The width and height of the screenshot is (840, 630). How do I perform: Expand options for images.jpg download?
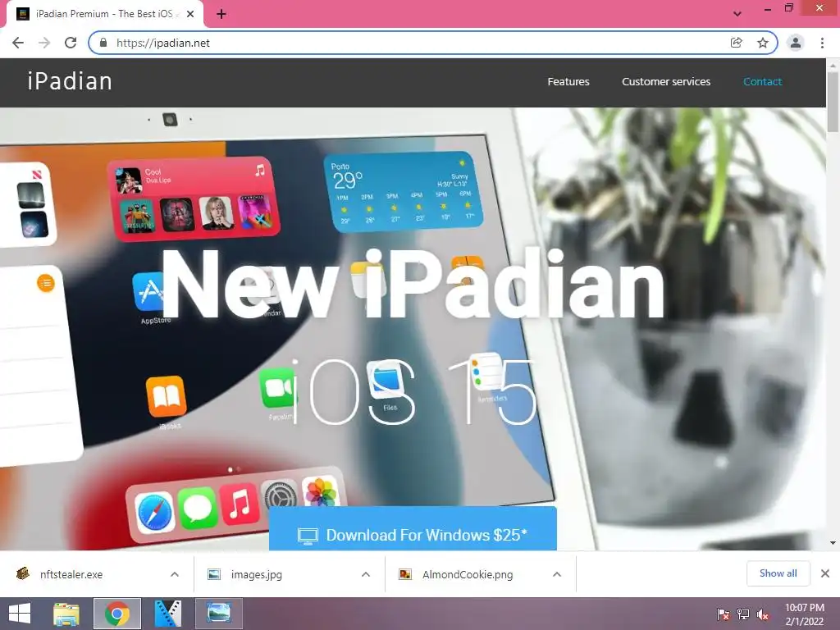coord(366,574)
